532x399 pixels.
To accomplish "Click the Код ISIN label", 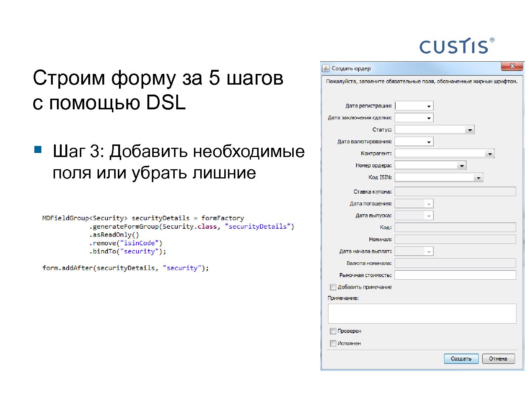I will pos(380,177).
